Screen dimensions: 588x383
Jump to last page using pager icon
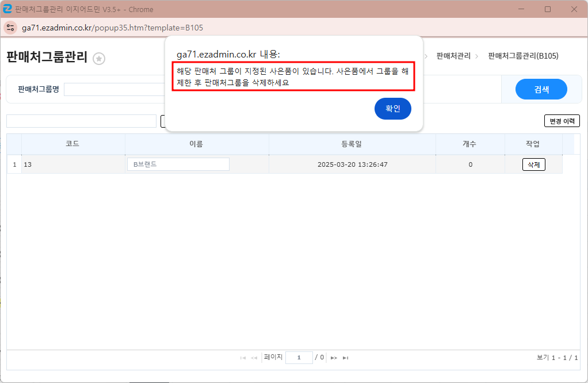(345, 358)
